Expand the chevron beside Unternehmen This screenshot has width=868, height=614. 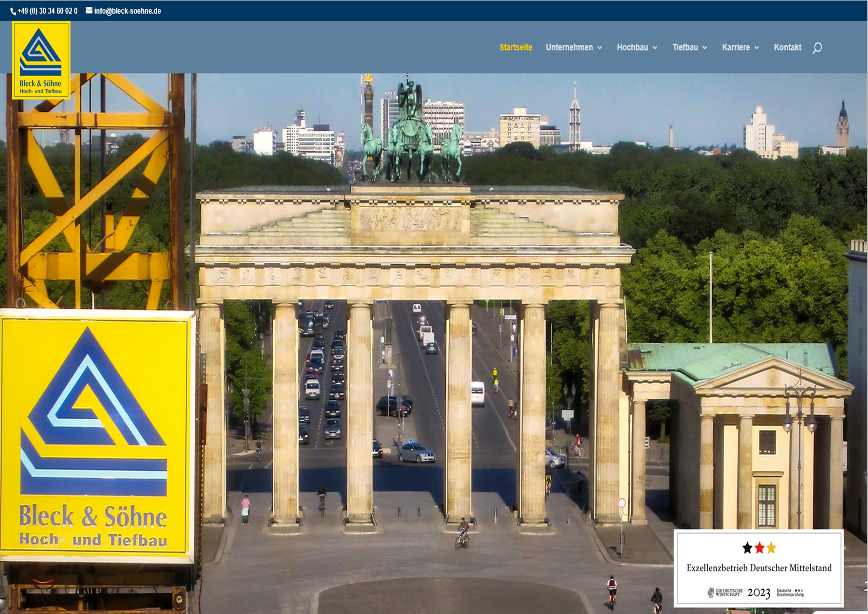[x=599, y=48]
